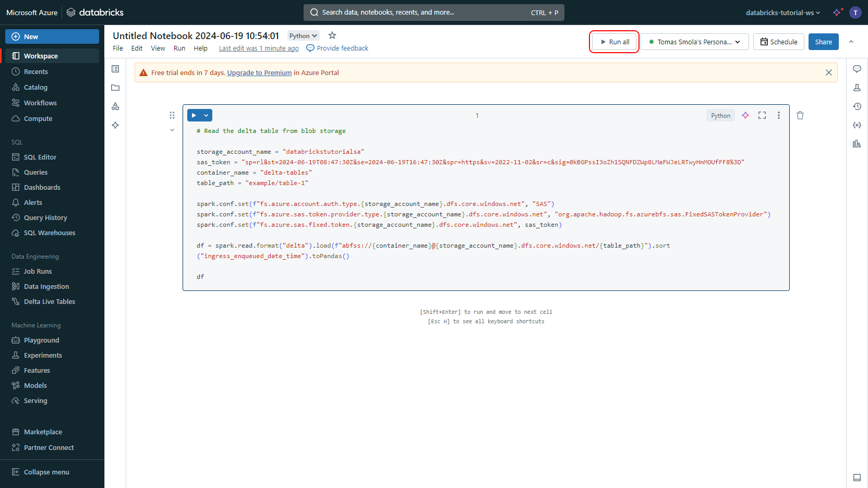Change the cell language Python badge
This screenshot has height=488, width=868.
(720, 115)
